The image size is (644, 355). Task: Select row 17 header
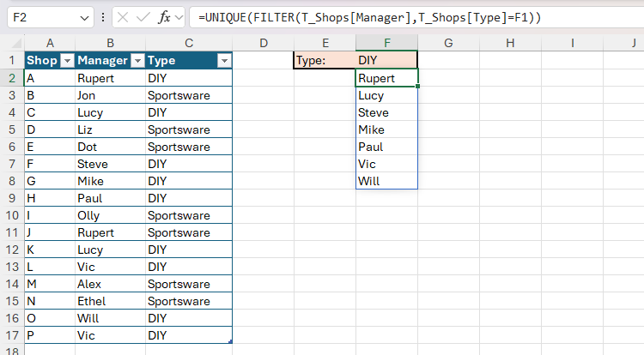coord(12,335)
